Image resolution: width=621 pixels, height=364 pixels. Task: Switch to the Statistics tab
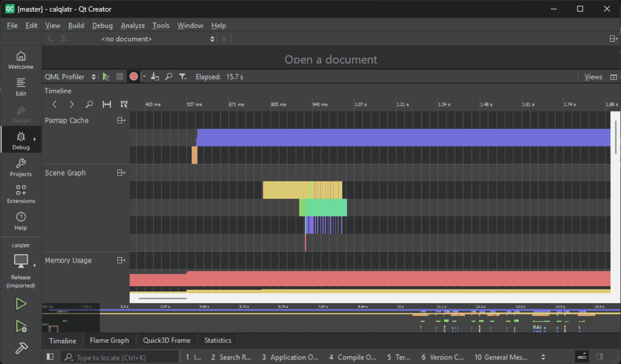tap(218, 340)
